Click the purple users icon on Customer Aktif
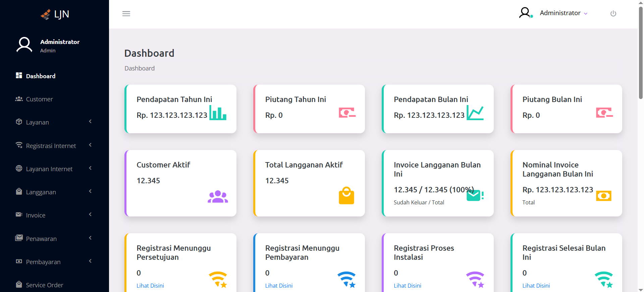 [x=218, y=197]
